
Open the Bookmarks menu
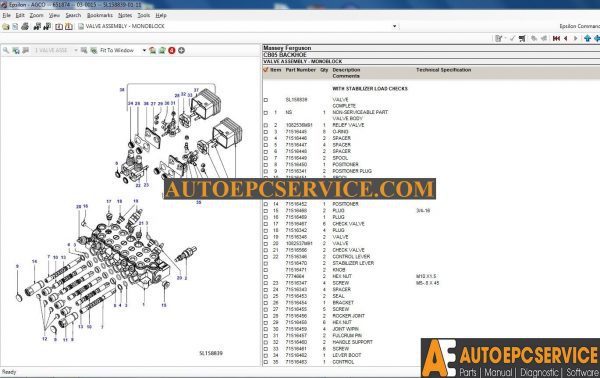pos(100,15)
